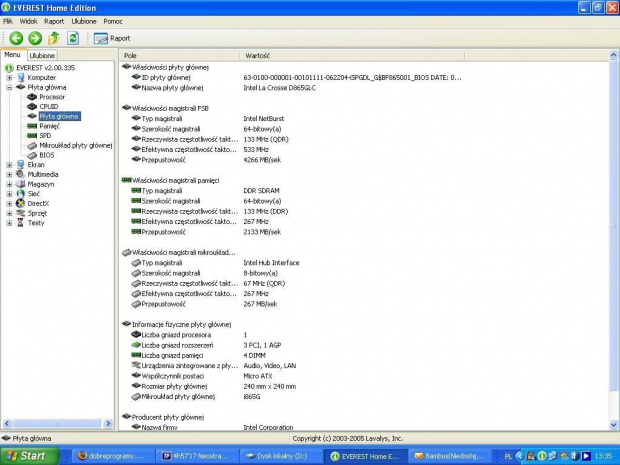Expand the Magazyn tree node
This screenshot has height=465, width=620.
click(x=9, y=184)
